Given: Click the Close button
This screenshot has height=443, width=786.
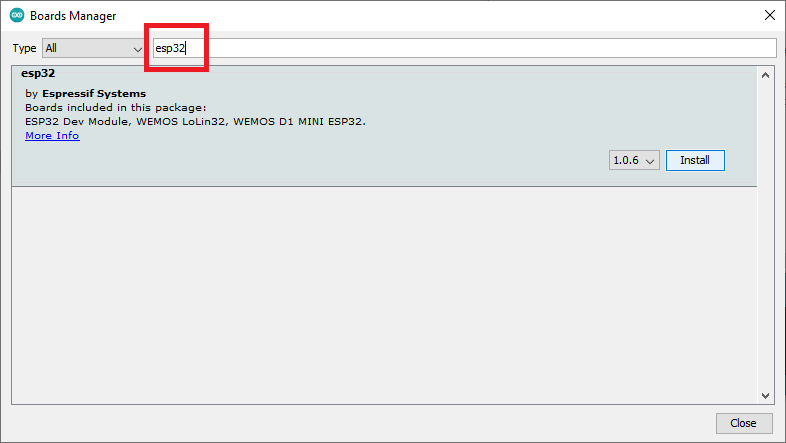Looking at the screenshot, I should coord(743,423).
